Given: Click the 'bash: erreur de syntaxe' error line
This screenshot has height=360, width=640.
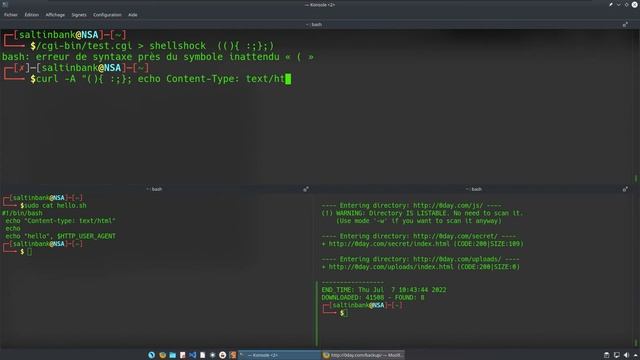Looking at the screenshot, I should (158, 57).
